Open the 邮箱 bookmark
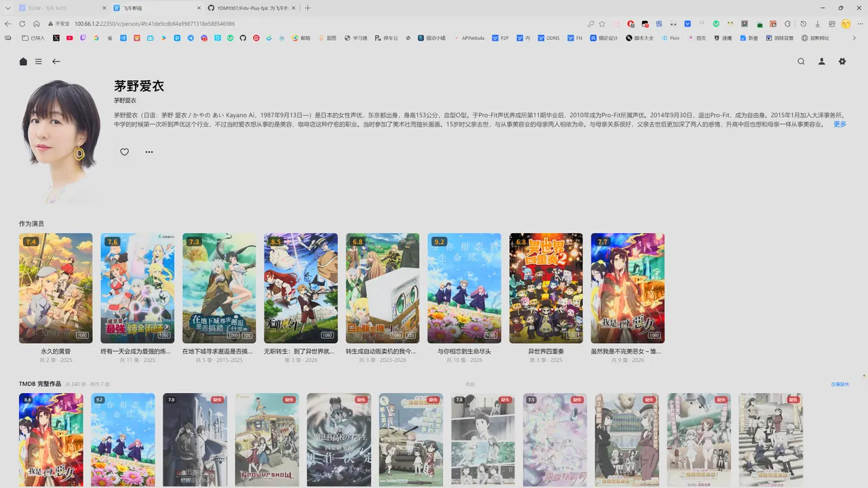 (x=301, y=38)
